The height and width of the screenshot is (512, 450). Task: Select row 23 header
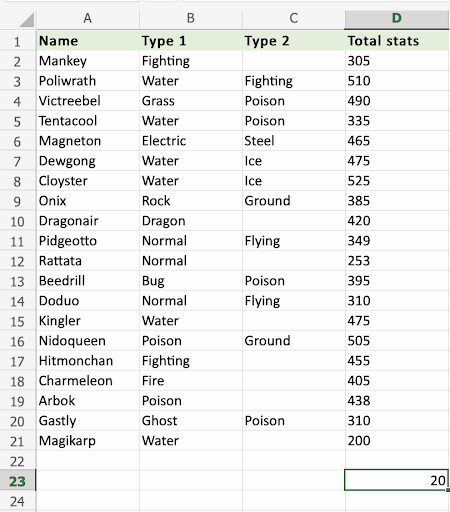click(x=17, y=481)
